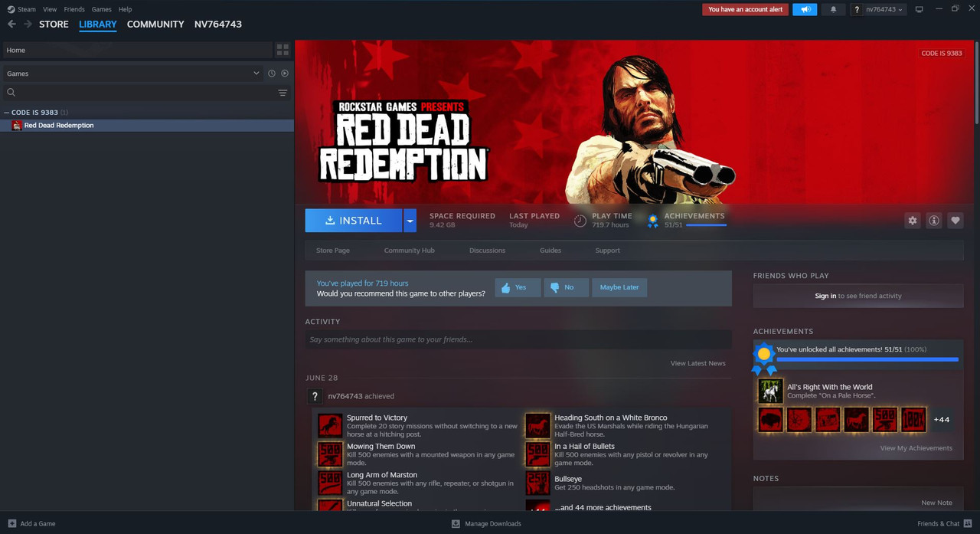Click Add a Game

click(31, 523)
